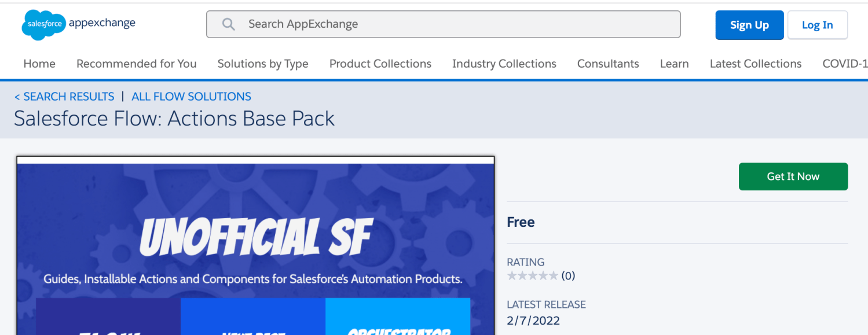
Task: Open ALL FLOW SOLUTIONS breadcrumb link
Action: coord(191,96)
